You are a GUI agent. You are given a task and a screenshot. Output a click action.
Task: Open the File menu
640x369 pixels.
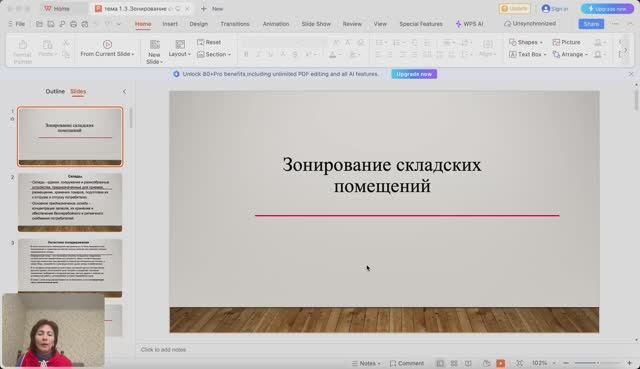coord(17,24)
